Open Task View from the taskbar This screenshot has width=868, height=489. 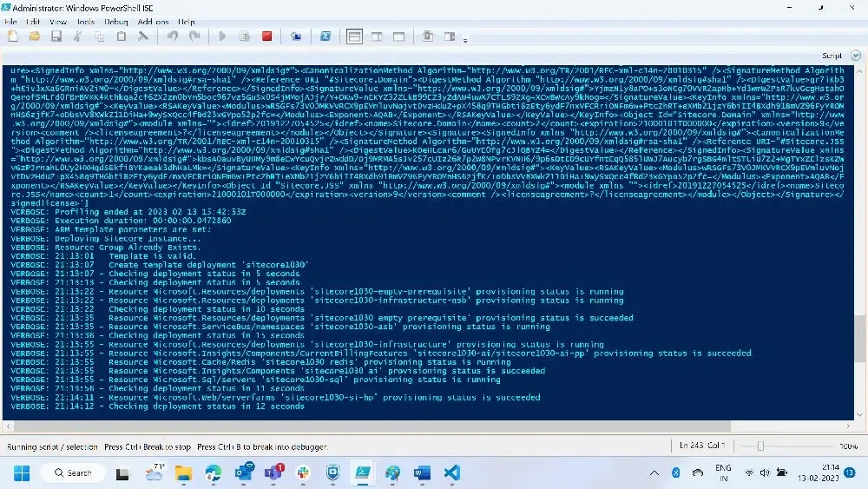coord(122,473)
